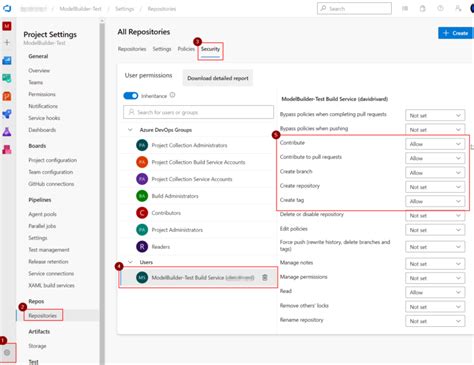Collapse the Users section

(x=130, y=262)
